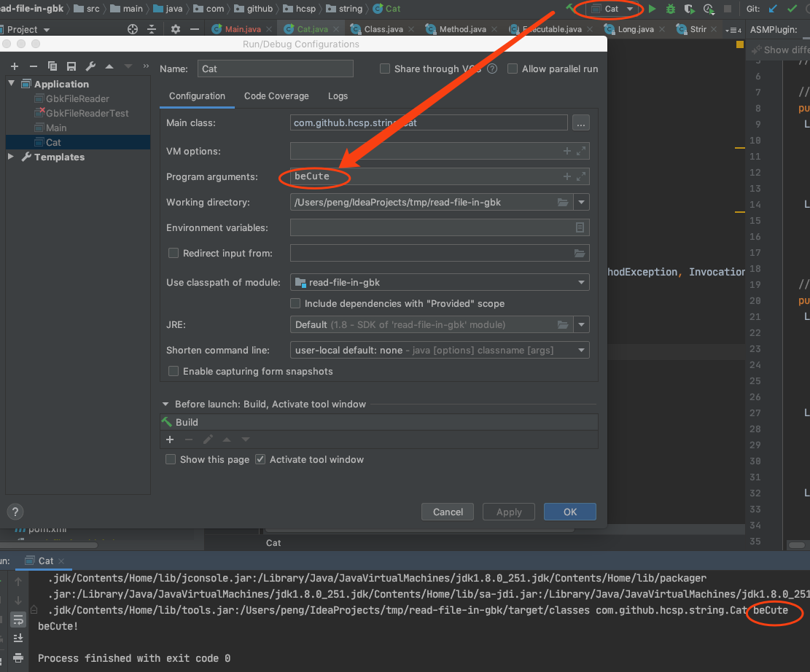Select the Configuration tab
This screenshot has height=672, width=810.
point(197,96)
